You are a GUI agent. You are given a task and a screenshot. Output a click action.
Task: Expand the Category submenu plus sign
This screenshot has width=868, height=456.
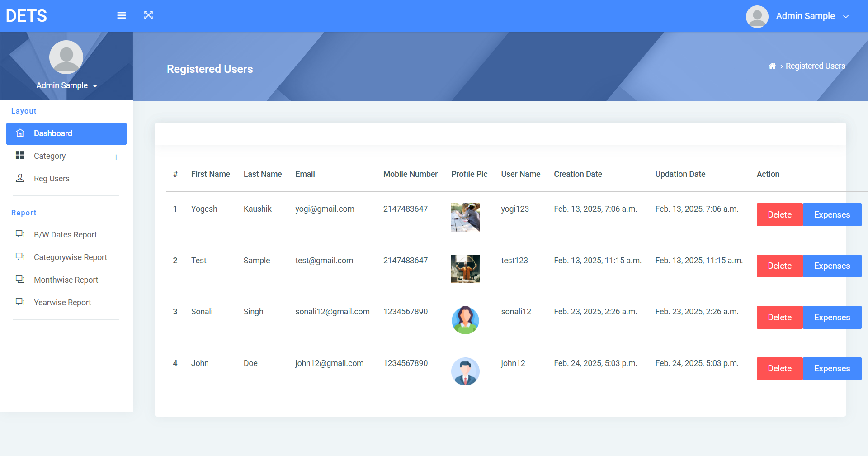(116, 157)
